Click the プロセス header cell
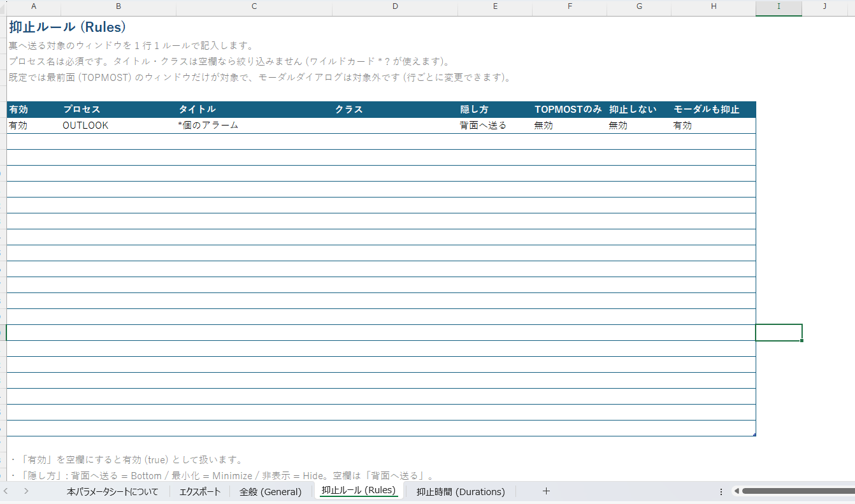 119,110
